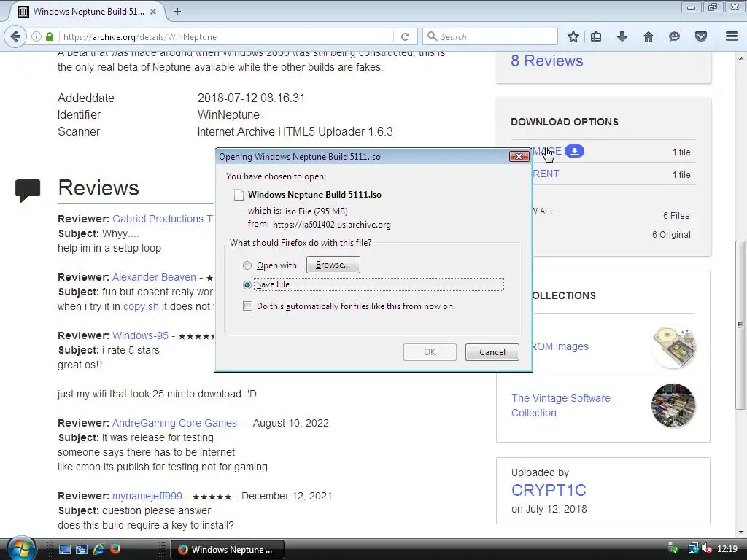Open site information icon in address bar
The width and height of the screenshot is (747, 560).
click(x=36, y=36)
